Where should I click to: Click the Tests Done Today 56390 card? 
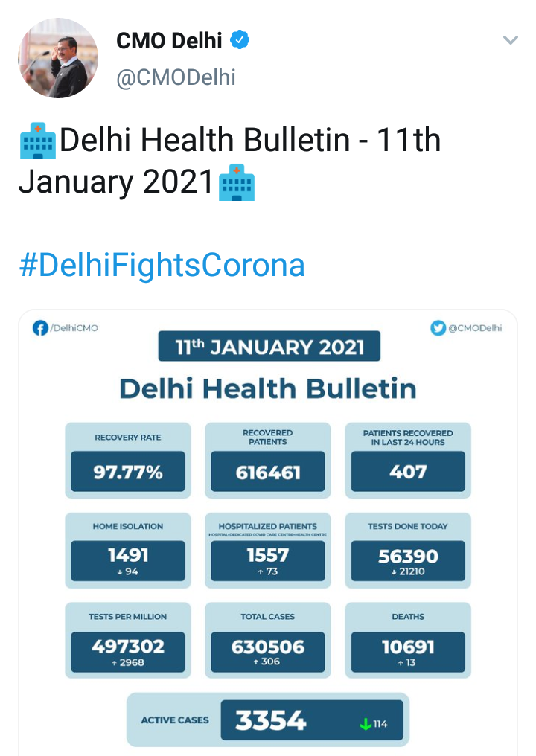pyautogui.click(x=408, y=551)
